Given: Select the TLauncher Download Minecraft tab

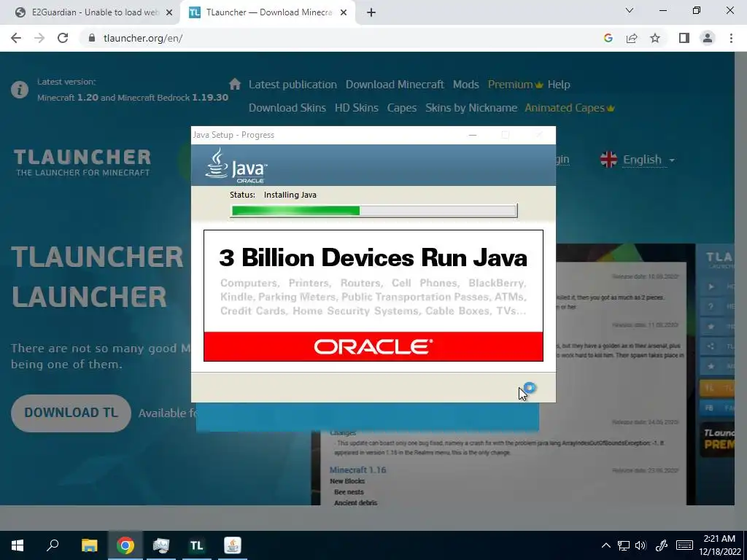Looking at the screenshot, I should pyautogui.click(x=269, y=12).
